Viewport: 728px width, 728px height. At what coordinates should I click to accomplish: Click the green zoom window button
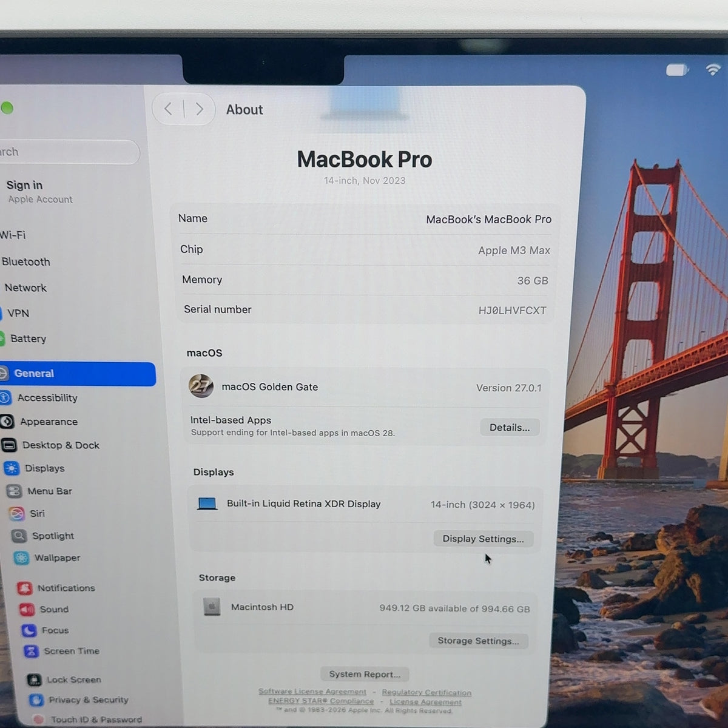[x=7, y=108]
